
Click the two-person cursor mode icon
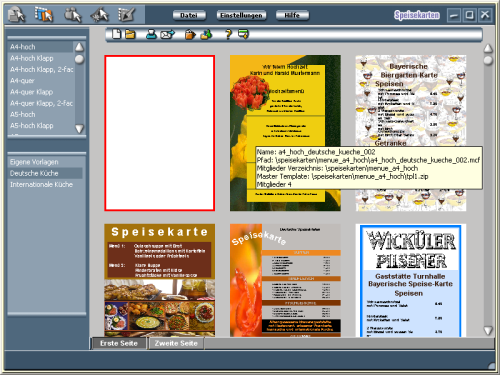73,15
